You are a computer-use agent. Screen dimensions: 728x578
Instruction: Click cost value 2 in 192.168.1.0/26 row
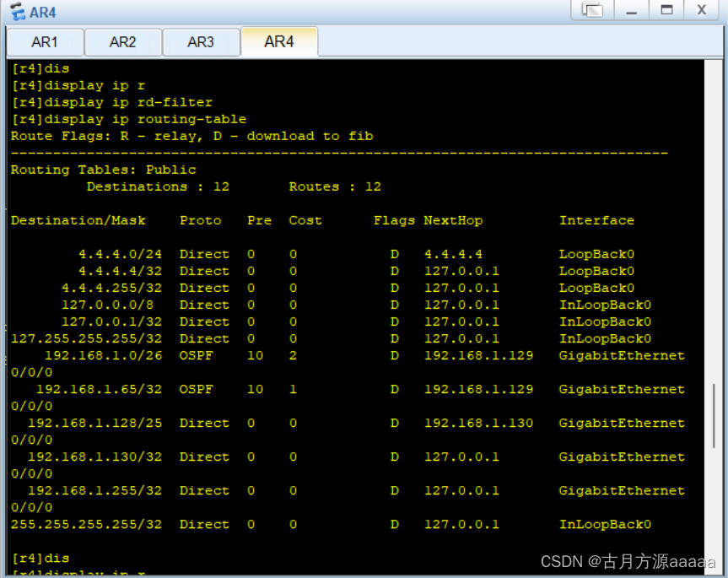point(293,355)
